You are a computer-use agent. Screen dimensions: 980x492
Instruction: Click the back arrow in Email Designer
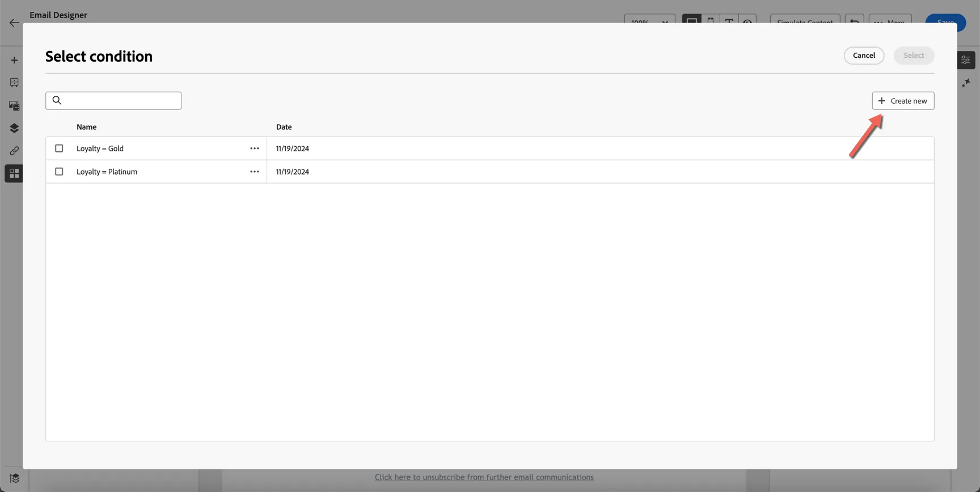(14, 23)
